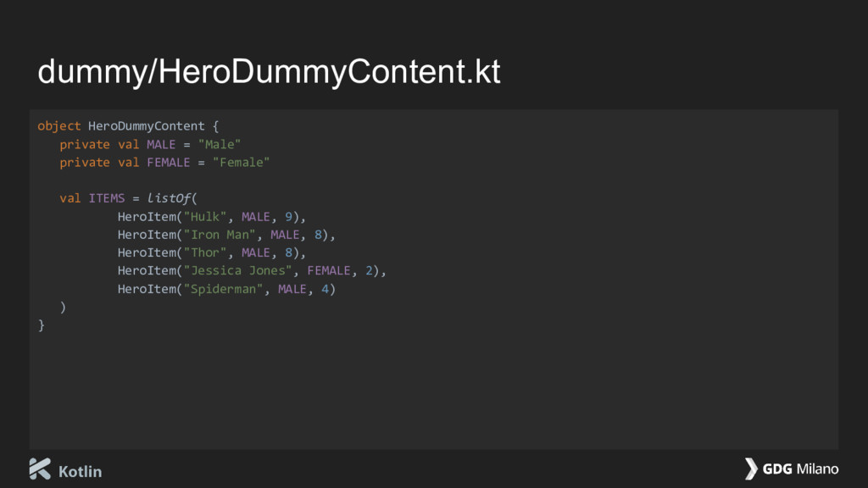
Task: Click the "Female" string literal
Action: click(241, 163)
